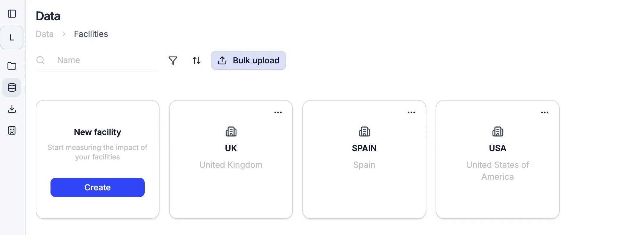The height and width of the screenshot is (235, 644).
Task: Click the building icon on the UK card
Action: (231, 131)
